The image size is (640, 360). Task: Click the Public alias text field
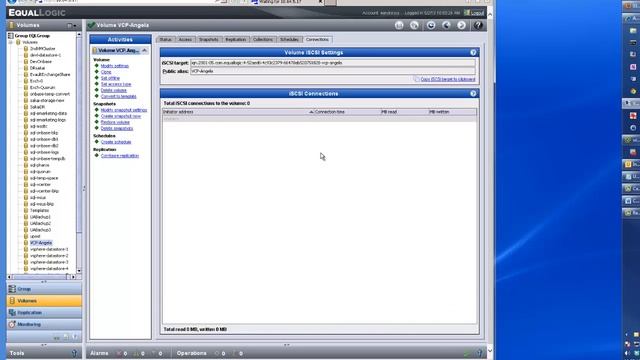click(x=333, y=71)
